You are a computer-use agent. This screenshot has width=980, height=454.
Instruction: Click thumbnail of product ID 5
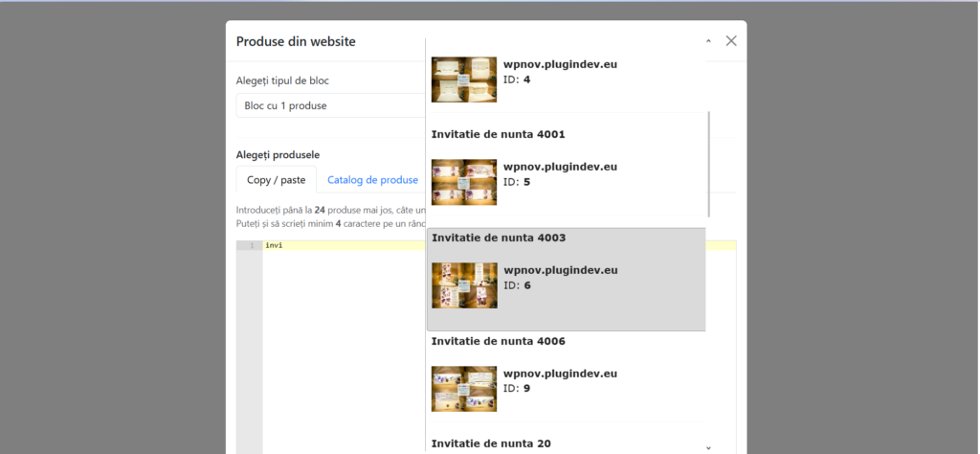pos(464,182)
